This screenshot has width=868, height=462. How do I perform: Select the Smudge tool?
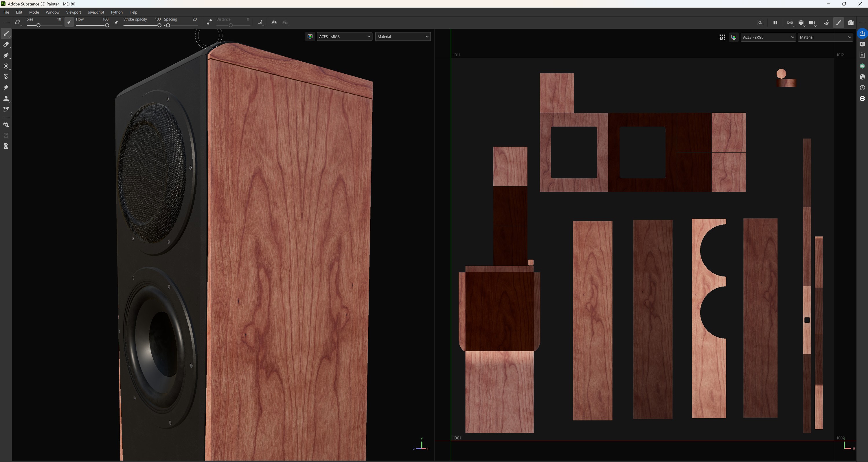[x=6, y=88]
